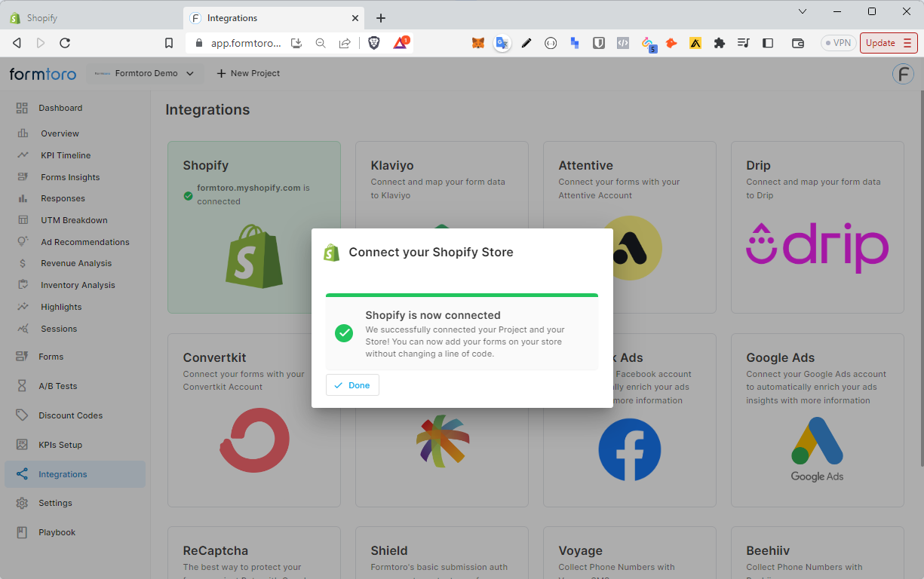Click the zoom magnifier in address bar

click(x=321, y=43)
